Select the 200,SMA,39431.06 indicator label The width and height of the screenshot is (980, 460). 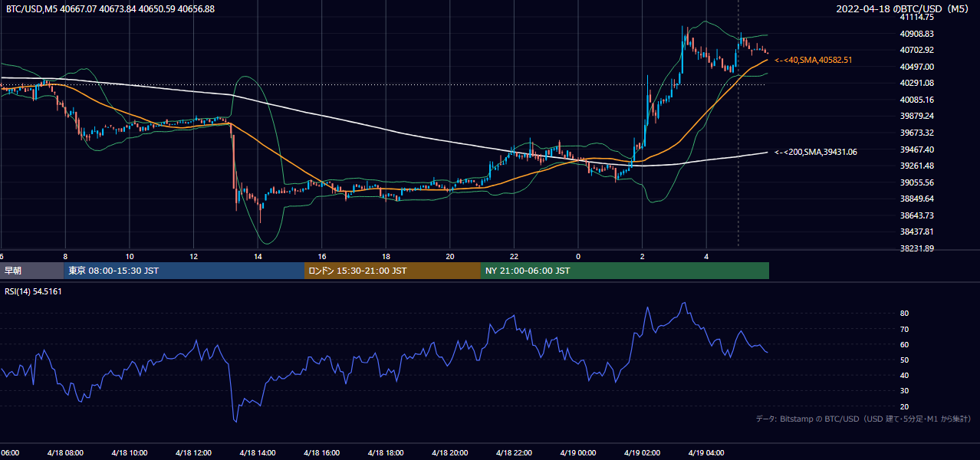[x=816, y=152]
